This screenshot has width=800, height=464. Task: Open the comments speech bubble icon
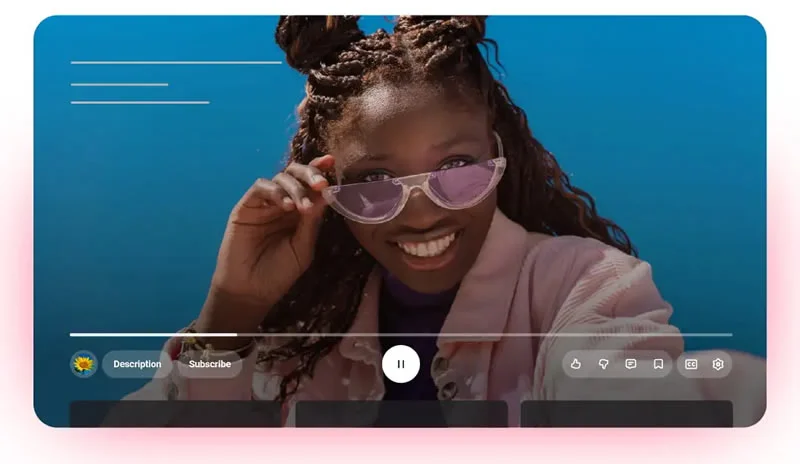click(631, 364)
